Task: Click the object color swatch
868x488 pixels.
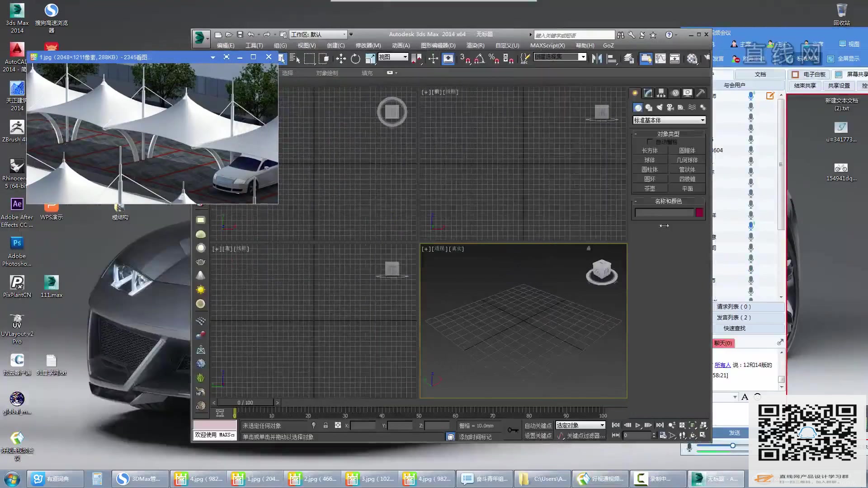Action: pos(699,212)
